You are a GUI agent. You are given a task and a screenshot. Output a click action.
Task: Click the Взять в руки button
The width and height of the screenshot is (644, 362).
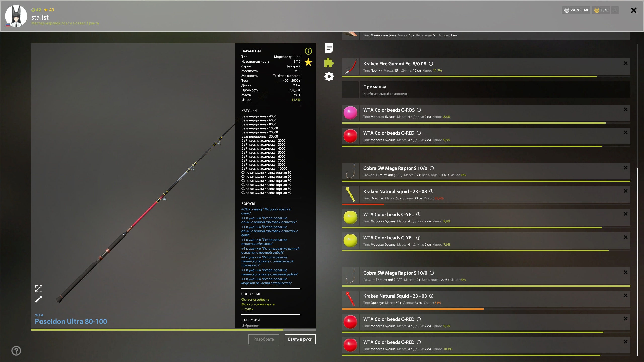(x=300, y=339)
